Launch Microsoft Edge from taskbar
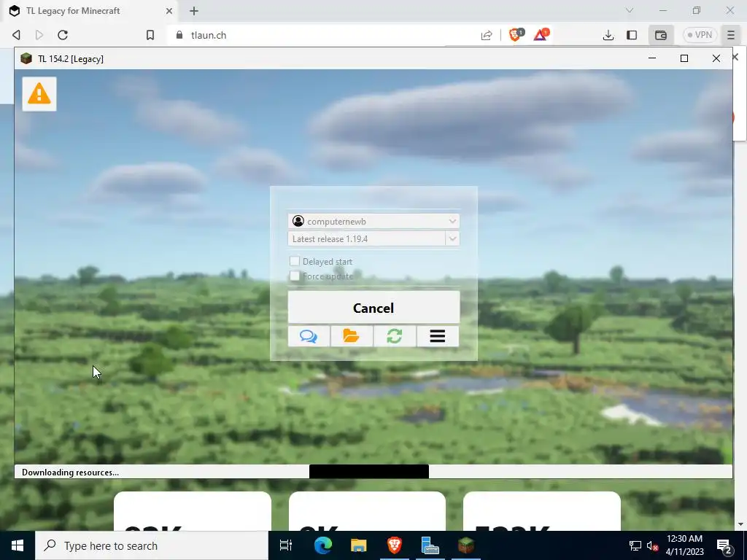Screen dimensions: 747x560 323,545
